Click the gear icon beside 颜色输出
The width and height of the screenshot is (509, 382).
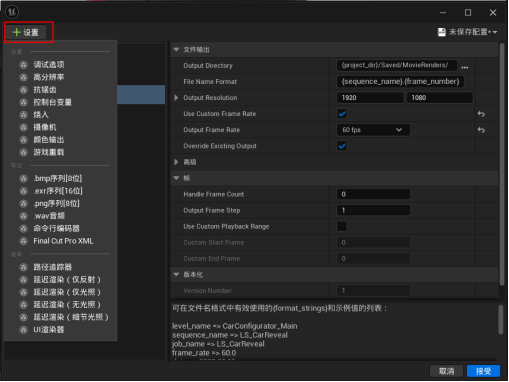tap(23, 140)
